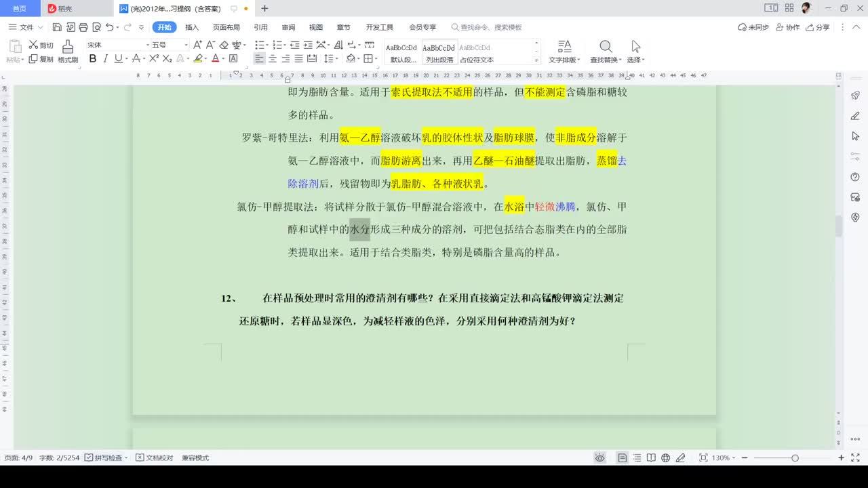868x488 pixels.
Task: Click the center alignment icon
Action: pos(273,59)
